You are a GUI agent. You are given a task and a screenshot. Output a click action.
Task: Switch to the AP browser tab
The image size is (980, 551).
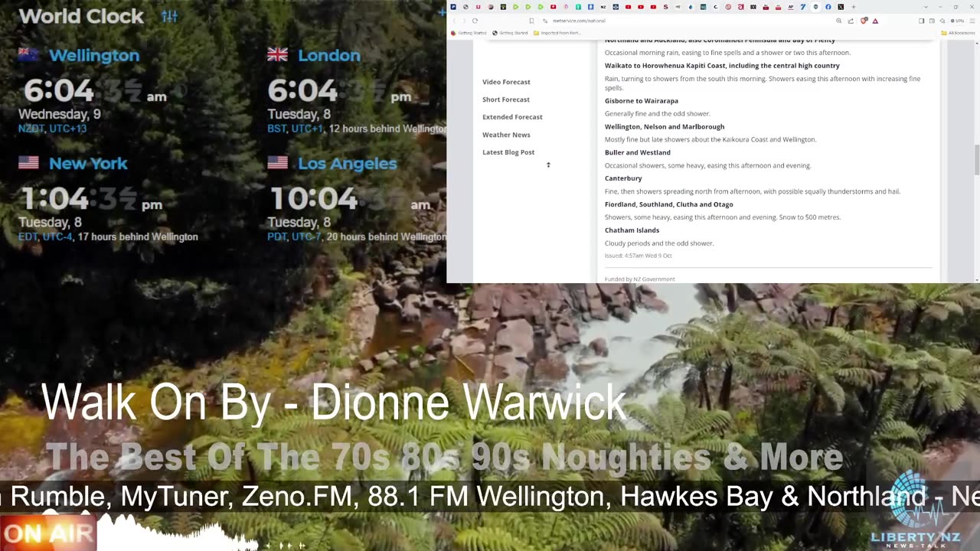pyautogui.click(x=791, y=7)
